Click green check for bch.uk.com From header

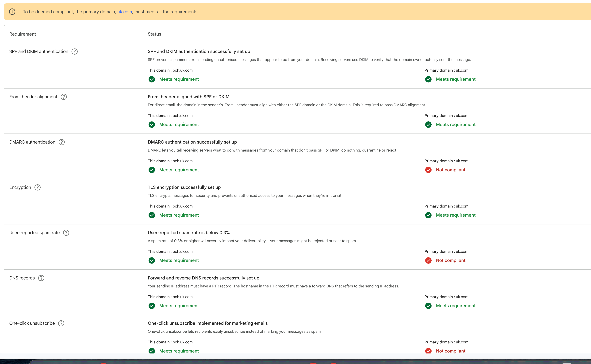pos(152,124)
